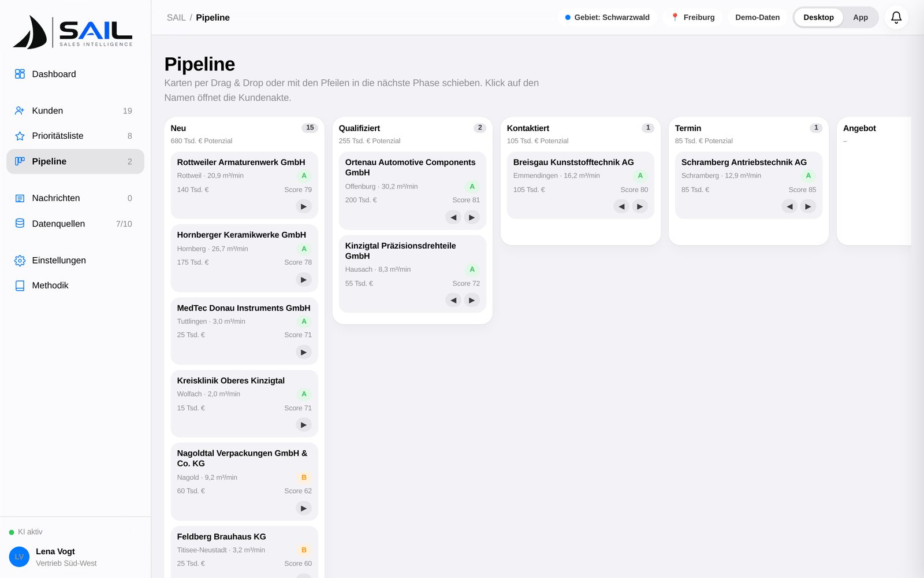Click SAIL in the breadcrumb
This screenshot has width=924, height=578.
(176, 17)
